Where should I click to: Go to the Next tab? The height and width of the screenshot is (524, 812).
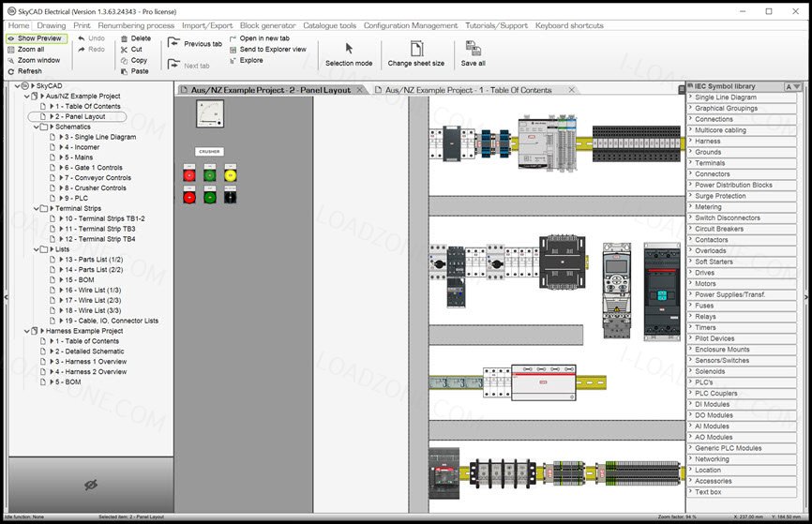point(188,66)
